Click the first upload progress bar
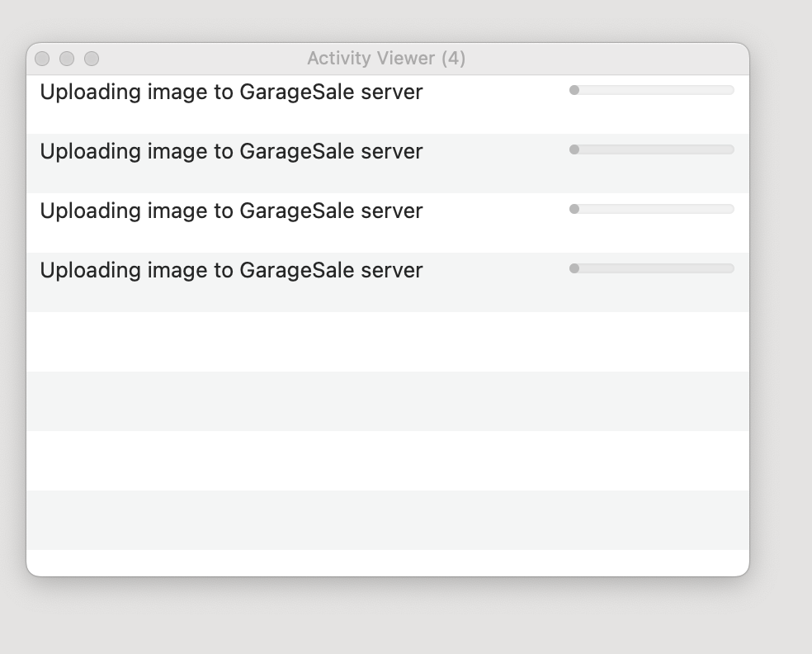The image size is (812, 654). [651, 90]
